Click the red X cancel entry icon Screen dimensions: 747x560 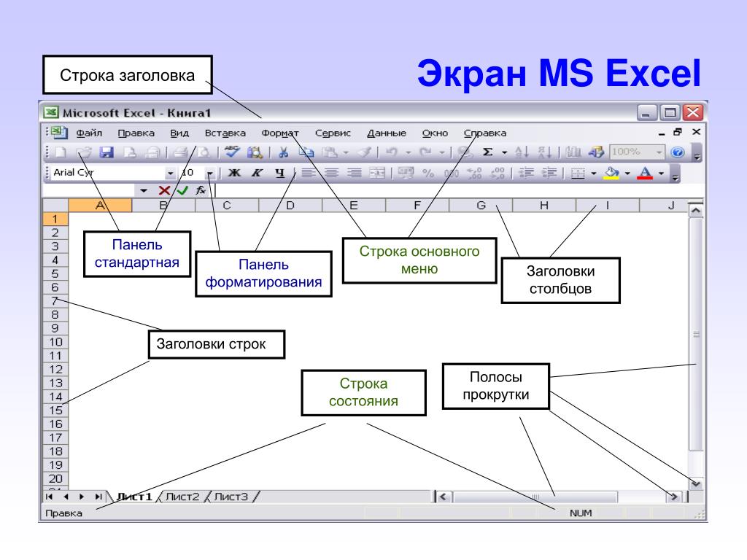coord(164,190)
